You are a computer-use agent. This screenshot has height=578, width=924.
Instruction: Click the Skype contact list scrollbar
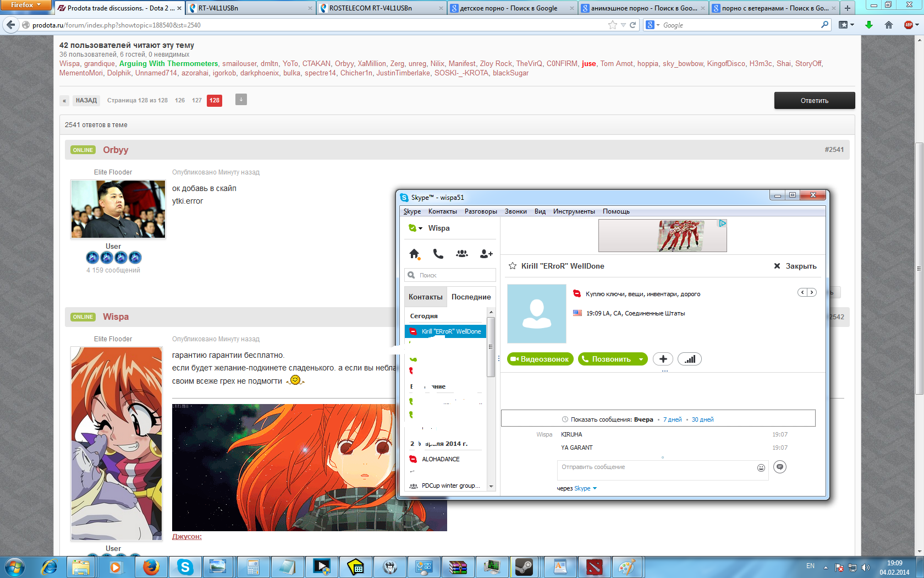point(491,347)
